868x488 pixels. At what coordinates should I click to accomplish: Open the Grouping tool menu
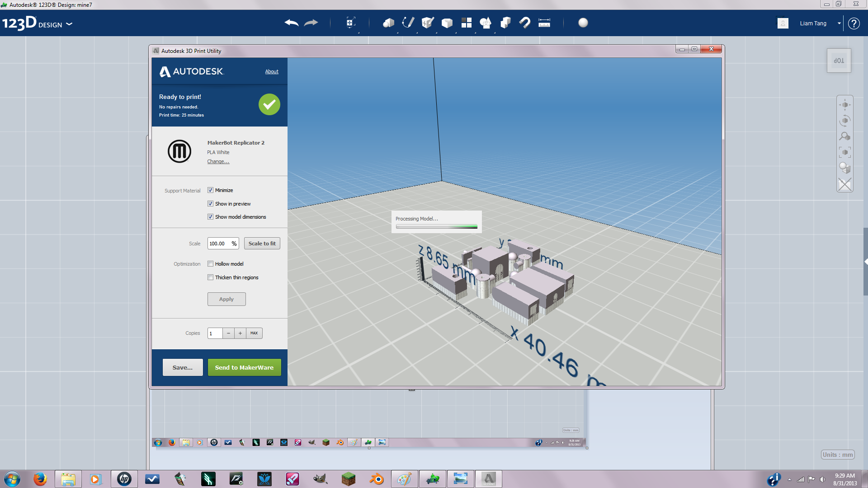tap(486, 23)
